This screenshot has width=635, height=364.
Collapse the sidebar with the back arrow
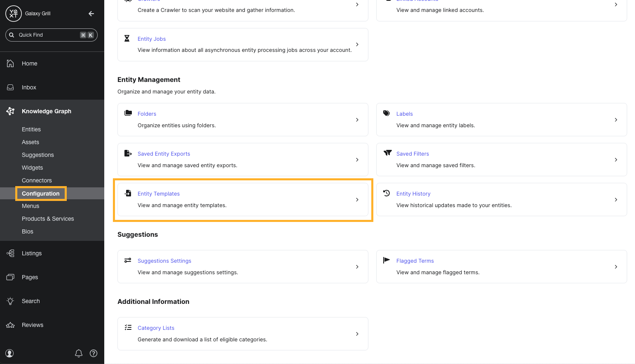[91, 14]
